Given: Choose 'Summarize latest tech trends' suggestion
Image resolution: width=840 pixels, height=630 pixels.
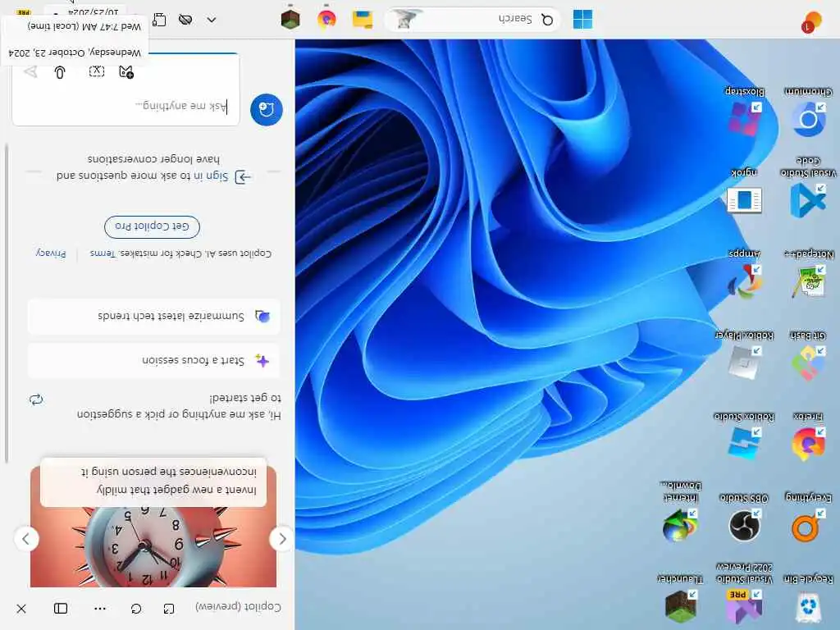Looking at the screenshot, I should click(153, 316).
